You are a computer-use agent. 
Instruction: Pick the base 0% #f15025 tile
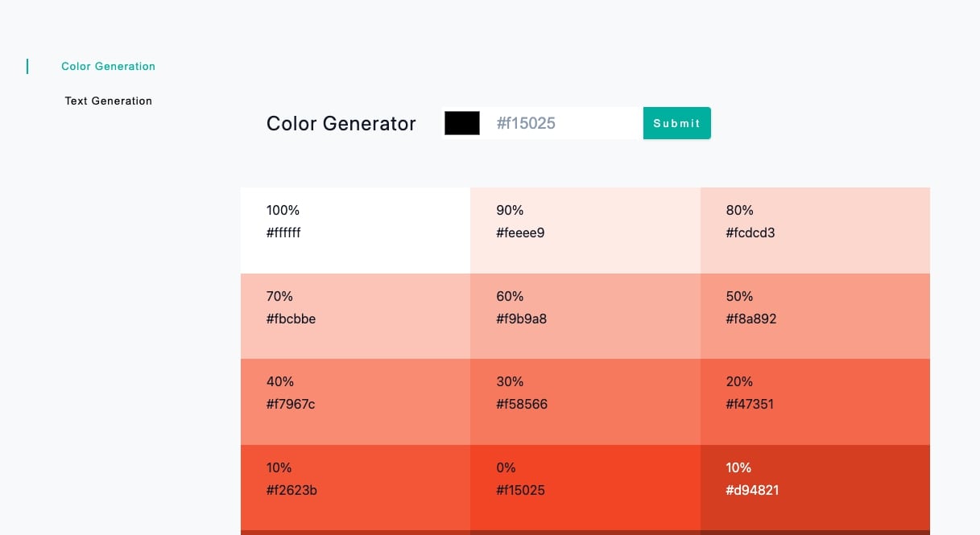pyautogui.click(x=585, y=488)
